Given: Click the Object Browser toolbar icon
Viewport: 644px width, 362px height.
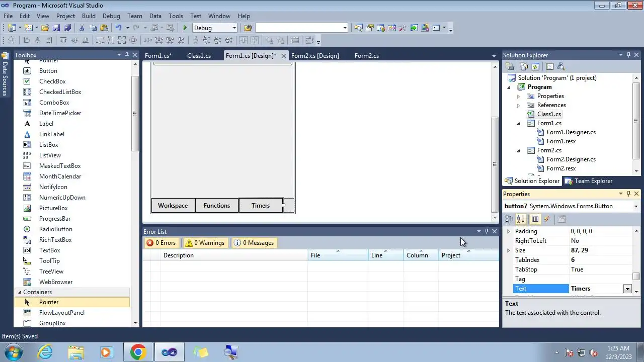Looking at the screenshot, I should 392,28.
